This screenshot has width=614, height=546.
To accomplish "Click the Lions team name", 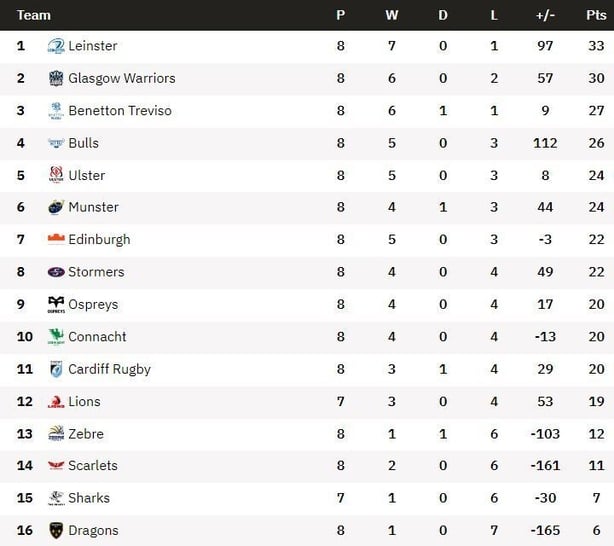I will coord(85,401).
